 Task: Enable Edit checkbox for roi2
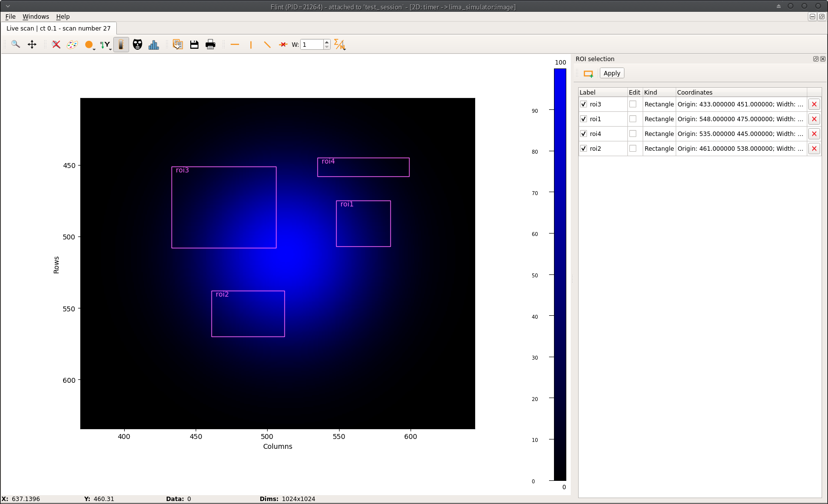pos(633,148)
